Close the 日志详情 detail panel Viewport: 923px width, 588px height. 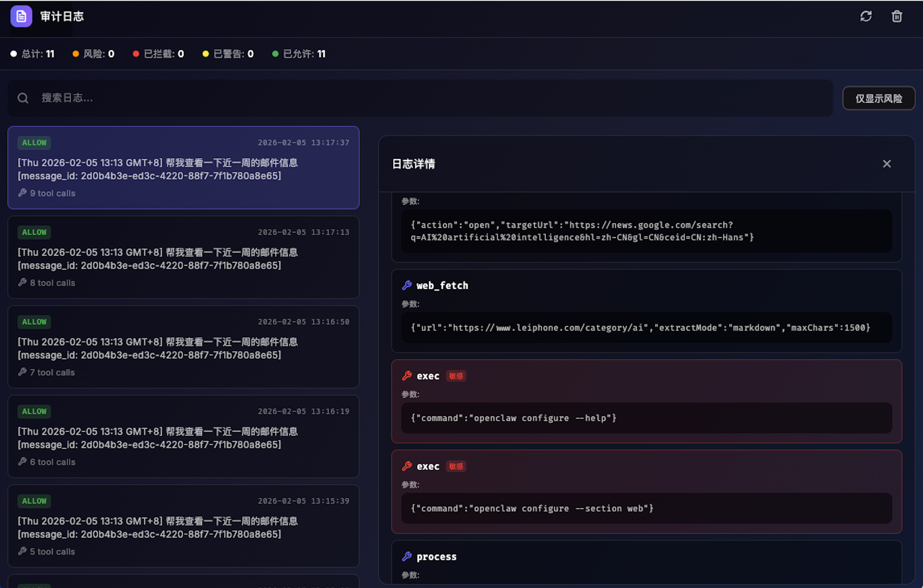point(887,164)
